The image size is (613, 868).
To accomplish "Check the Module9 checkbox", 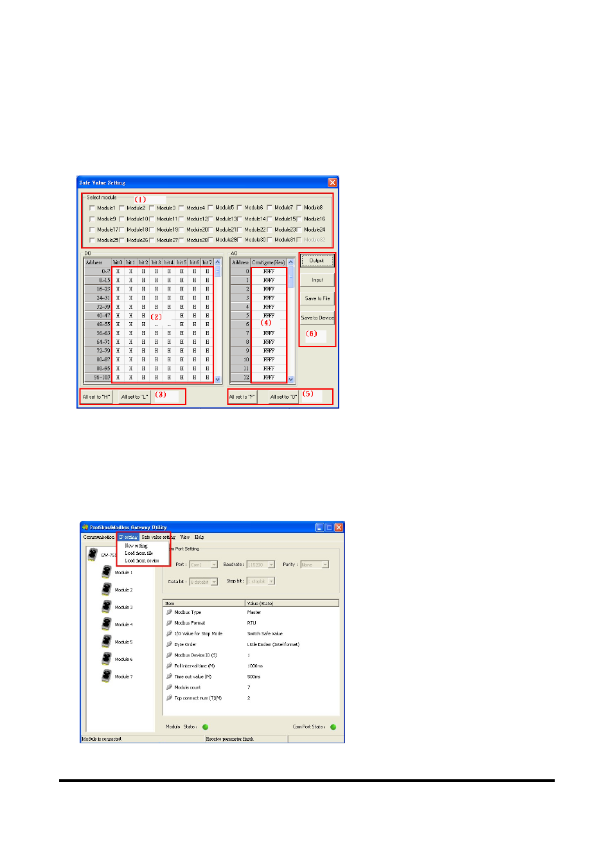I will pyautogui.click(x=92, y=219).
